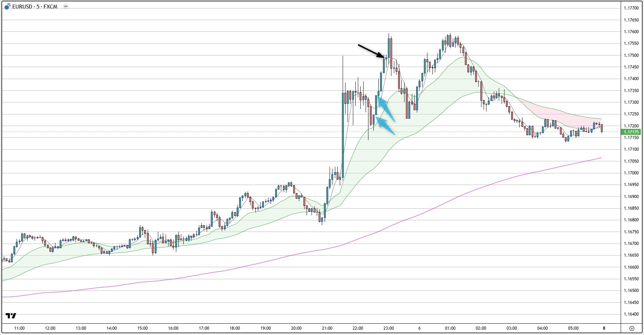Select the upper blue arrow annotation
Screen dimensions: 644x335
(x=386, y=109)
